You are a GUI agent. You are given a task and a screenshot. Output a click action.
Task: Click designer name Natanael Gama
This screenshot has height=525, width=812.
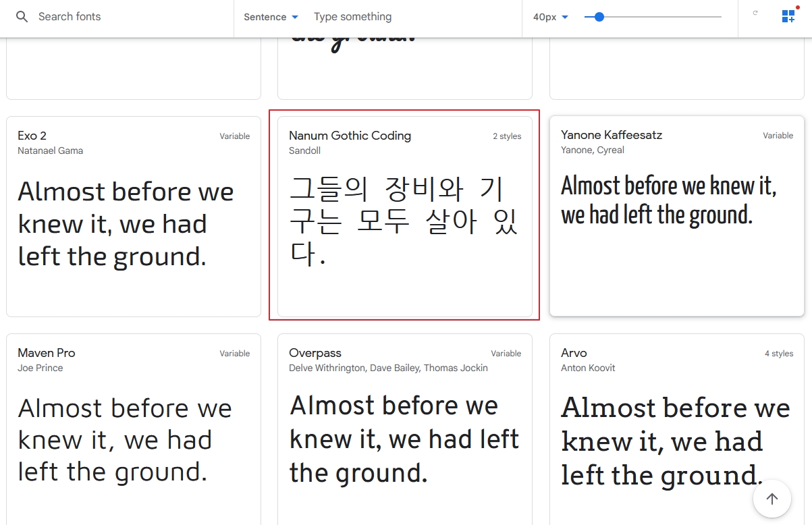click(51, 150)
